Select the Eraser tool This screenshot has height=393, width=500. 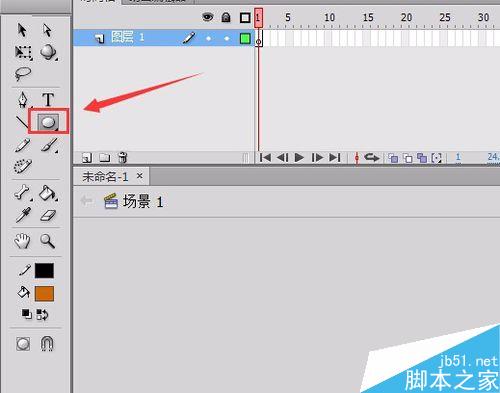(48, 215)
